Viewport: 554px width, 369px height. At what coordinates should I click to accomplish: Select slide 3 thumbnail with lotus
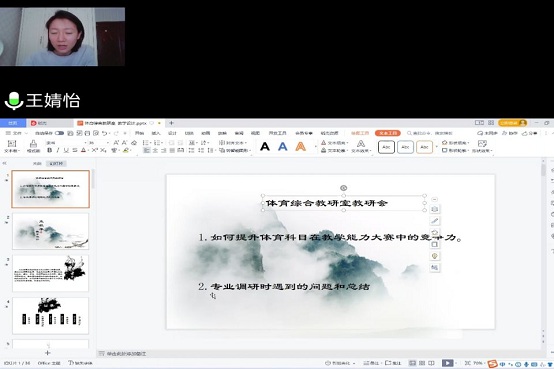coord(51,274)
